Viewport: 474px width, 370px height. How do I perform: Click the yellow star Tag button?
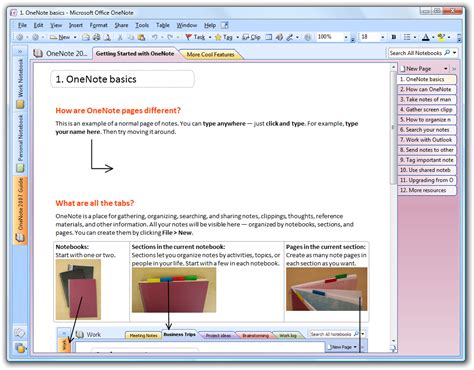pyautogui.click(x=224, y=37)
